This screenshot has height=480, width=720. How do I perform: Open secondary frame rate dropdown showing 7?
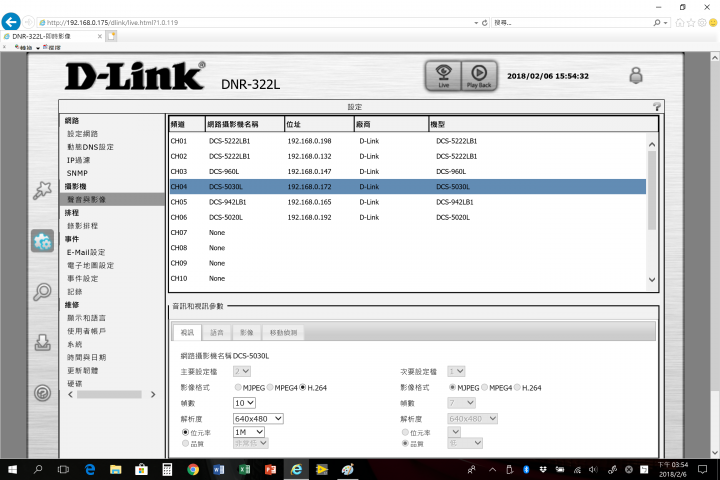click(461, 403)
